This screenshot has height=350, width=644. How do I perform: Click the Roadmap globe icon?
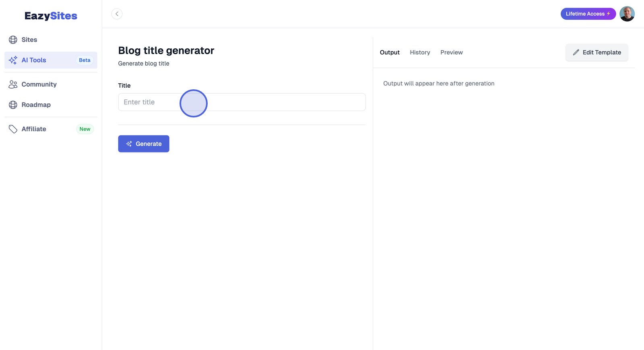click(x=13, y=105)
